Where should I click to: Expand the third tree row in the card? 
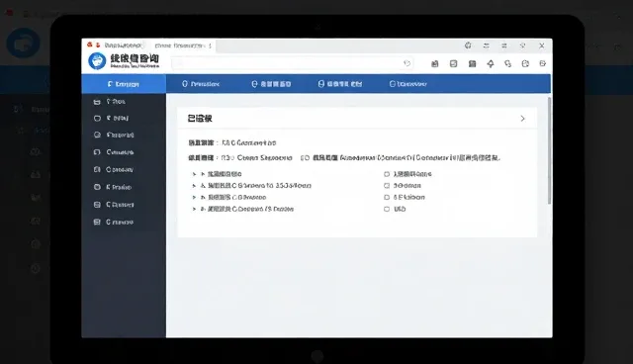[194, 198]
